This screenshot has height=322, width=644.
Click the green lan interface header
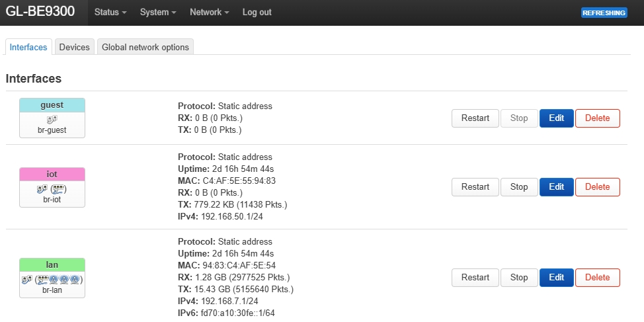(52, 264)
